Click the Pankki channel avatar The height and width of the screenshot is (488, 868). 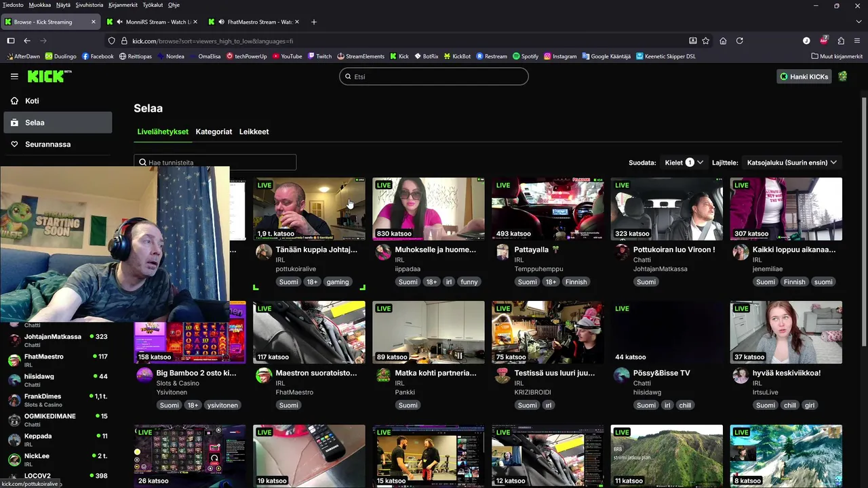pos(383,376)
